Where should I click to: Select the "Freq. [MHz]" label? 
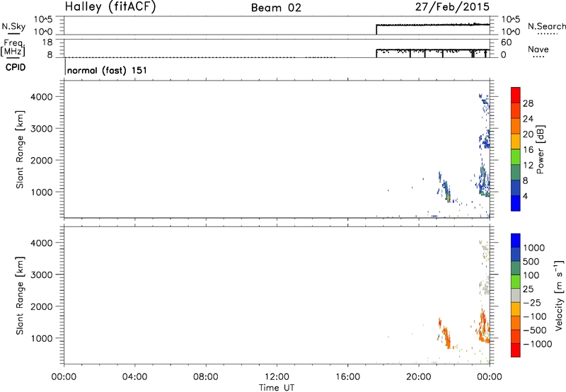[x=13, y=47]
